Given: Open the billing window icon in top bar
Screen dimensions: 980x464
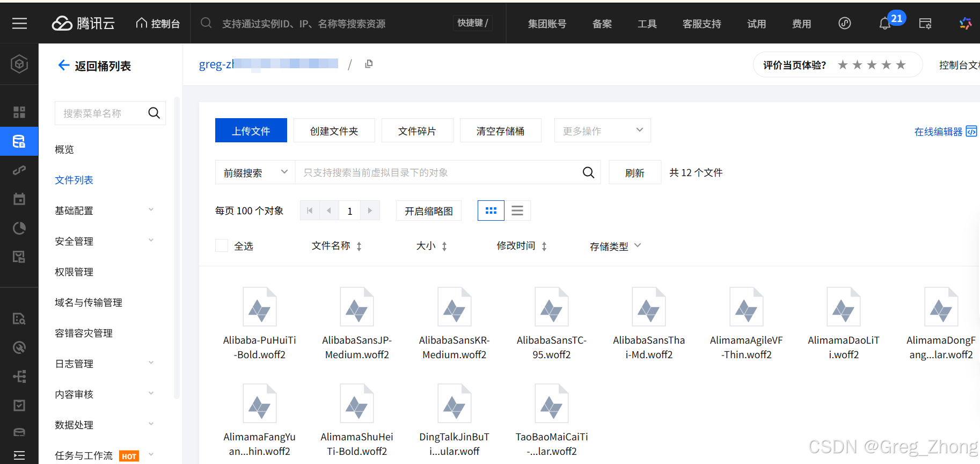Looking at the screenshot, I should click(x=925, y=24).
